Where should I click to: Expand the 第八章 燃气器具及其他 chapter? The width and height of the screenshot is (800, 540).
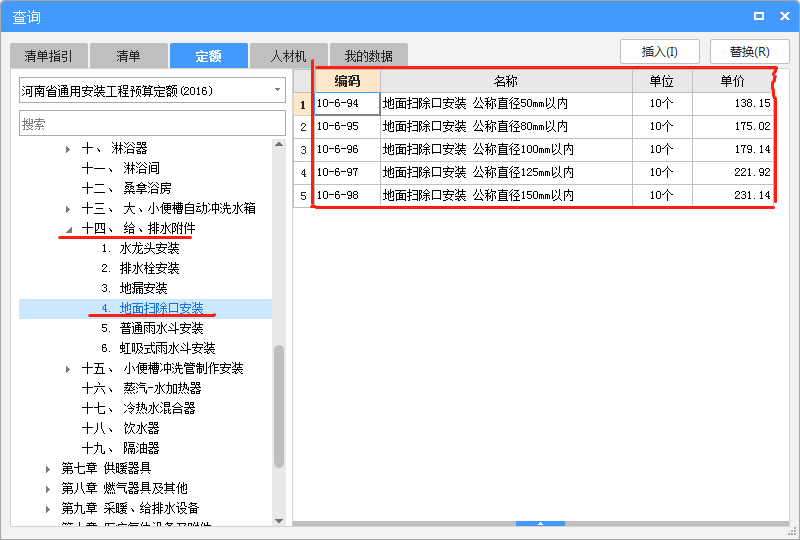point(47,489)
